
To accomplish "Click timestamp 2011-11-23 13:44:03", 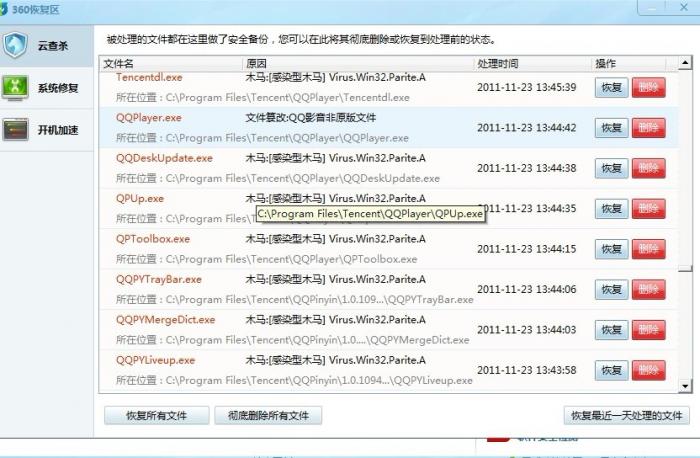I will pos(526,330).
